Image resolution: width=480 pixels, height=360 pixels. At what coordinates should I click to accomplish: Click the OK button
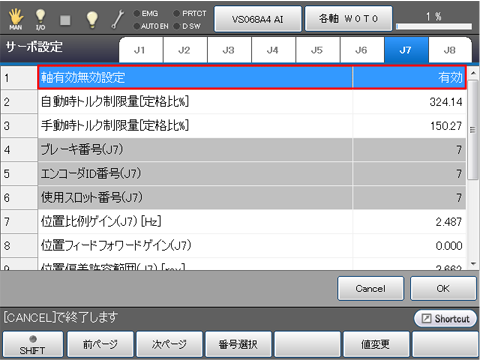tap(443, 288)
